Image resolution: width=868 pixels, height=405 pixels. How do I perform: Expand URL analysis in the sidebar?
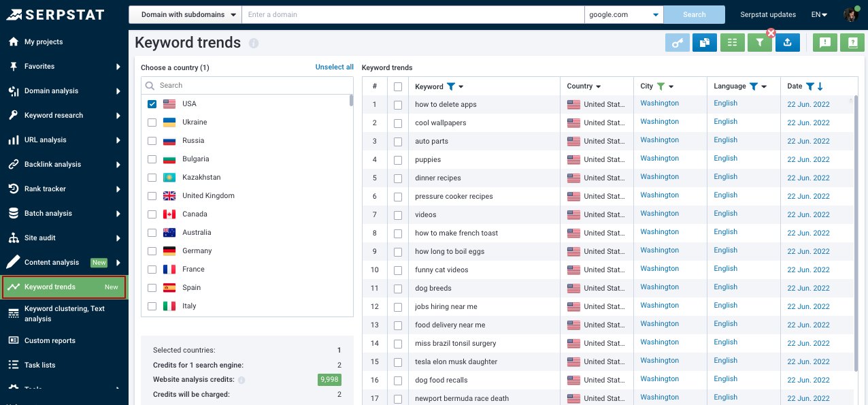(x=64, y=140)
